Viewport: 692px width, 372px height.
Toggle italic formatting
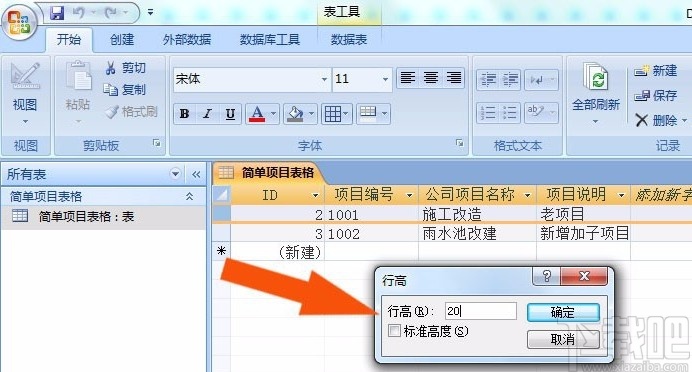tap(207, 114)
